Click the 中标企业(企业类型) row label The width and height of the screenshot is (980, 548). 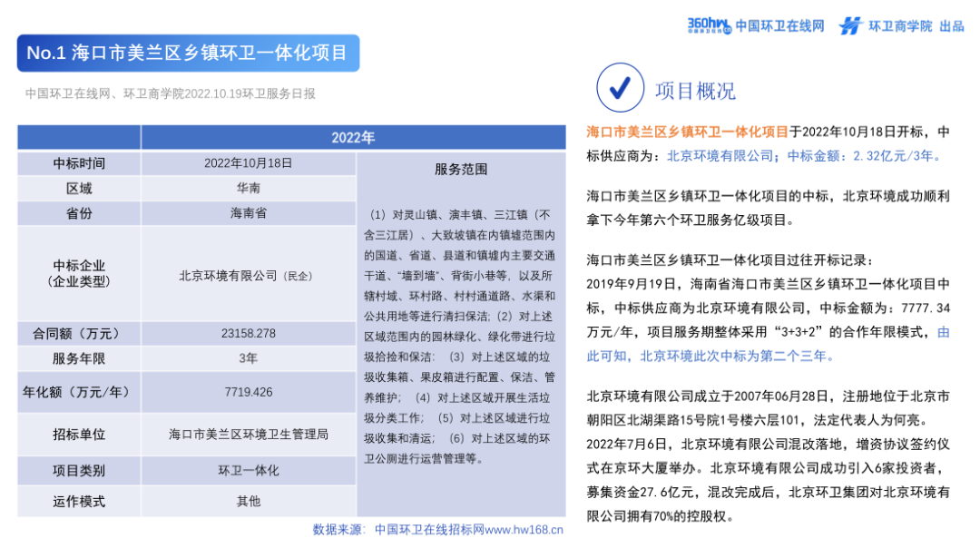tap(79, 274)
